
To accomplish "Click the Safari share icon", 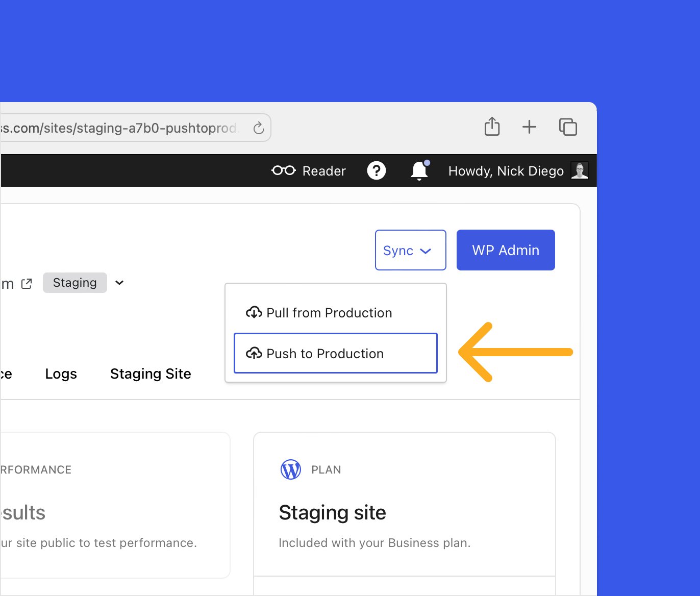I will point(492,127).
